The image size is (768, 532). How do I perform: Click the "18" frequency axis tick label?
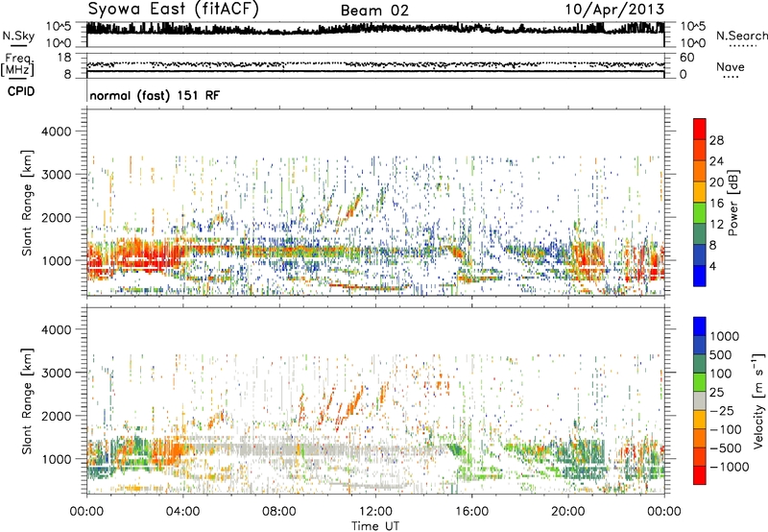pos(64,58)
